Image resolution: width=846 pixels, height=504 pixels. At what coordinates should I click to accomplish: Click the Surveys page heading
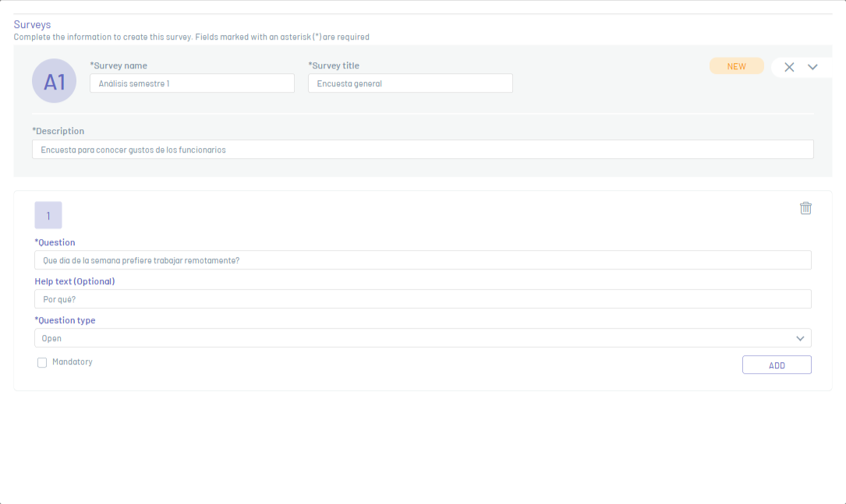pos(32,25)
